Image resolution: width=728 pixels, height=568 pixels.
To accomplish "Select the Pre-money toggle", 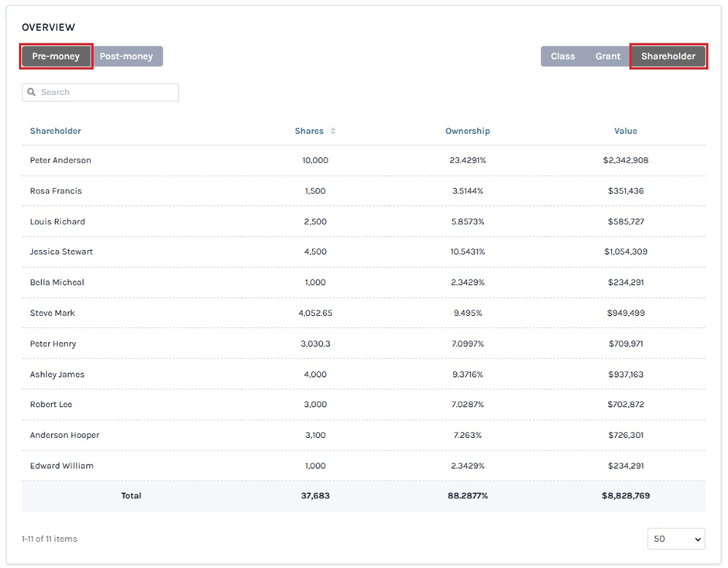I will coord(56,56).
